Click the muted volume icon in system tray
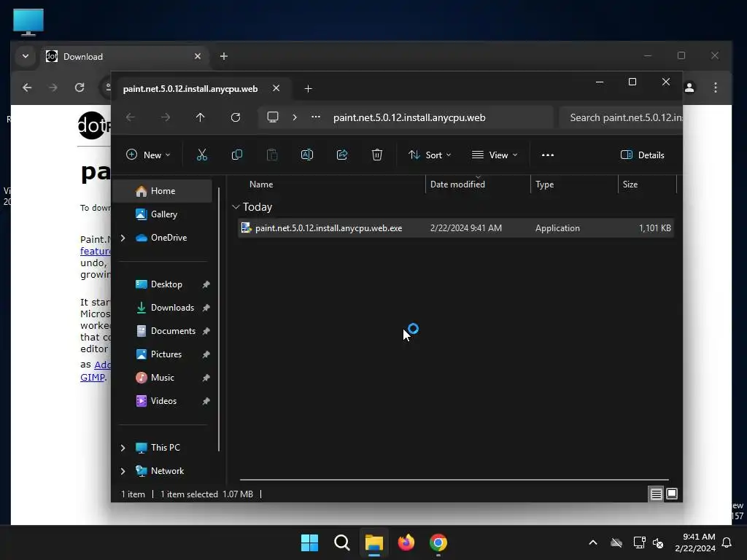This screenshot has width=747, height=560. point(658,542)
